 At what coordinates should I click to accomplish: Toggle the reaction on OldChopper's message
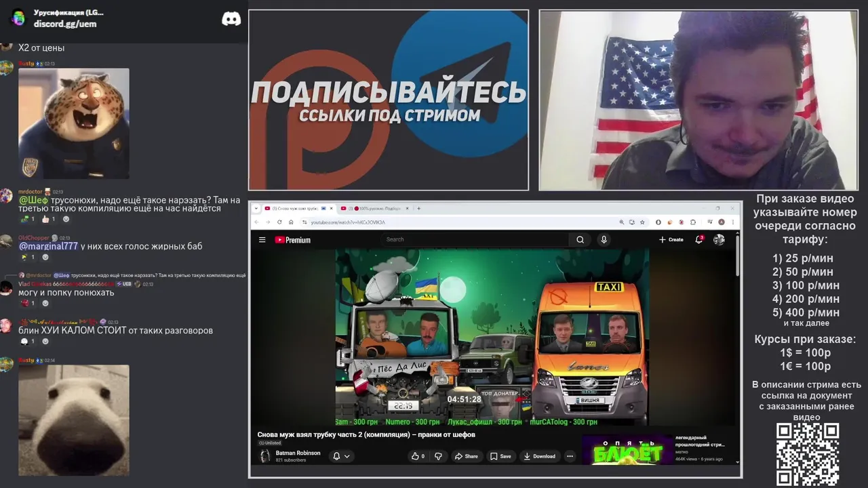pyautogui.click(x=27, y=257)
